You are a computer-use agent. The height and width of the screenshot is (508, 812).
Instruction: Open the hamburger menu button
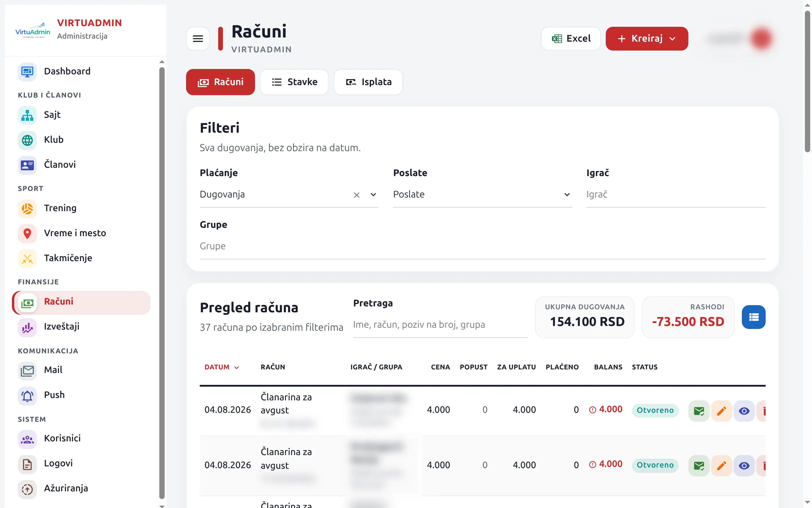coord(198,39)
